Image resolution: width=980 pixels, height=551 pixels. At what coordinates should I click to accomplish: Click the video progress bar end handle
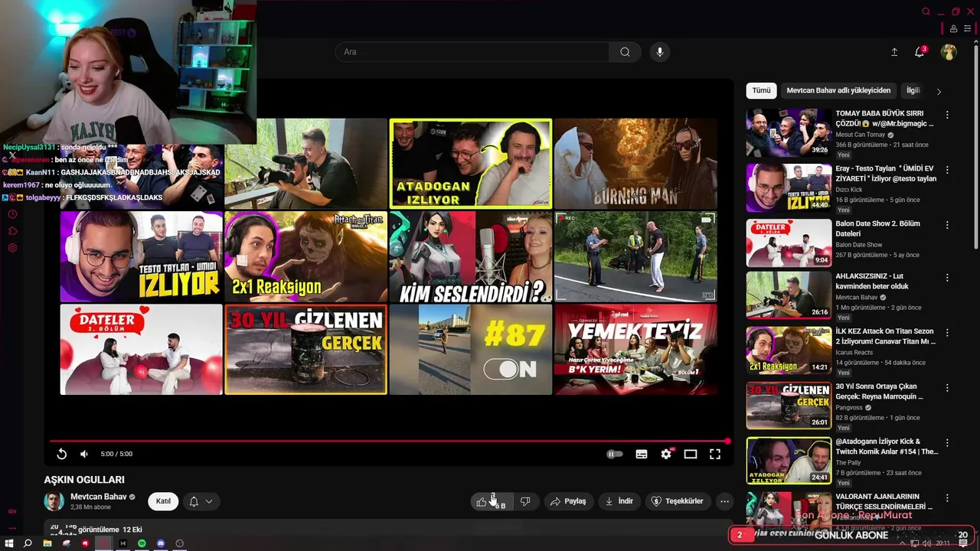[727, 441]
